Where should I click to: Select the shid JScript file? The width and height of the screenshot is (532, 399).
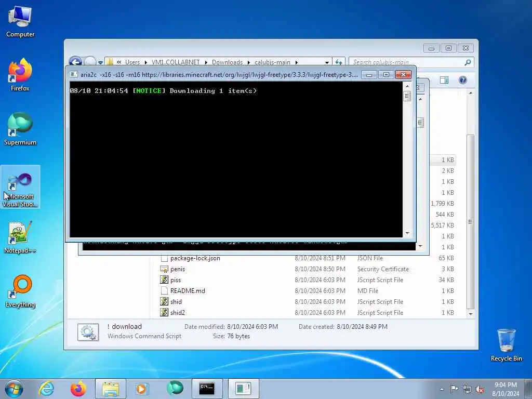coord(176,302)
